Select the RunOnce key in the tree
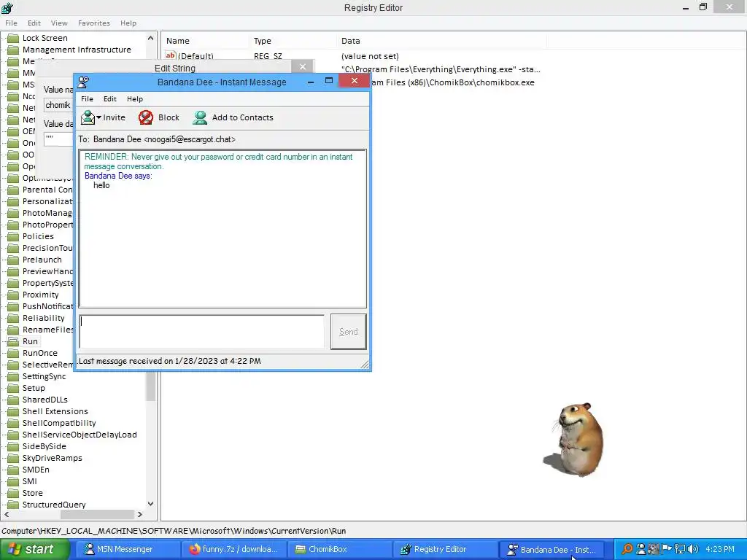Screen dimensions: 747x560 [40, 353]
